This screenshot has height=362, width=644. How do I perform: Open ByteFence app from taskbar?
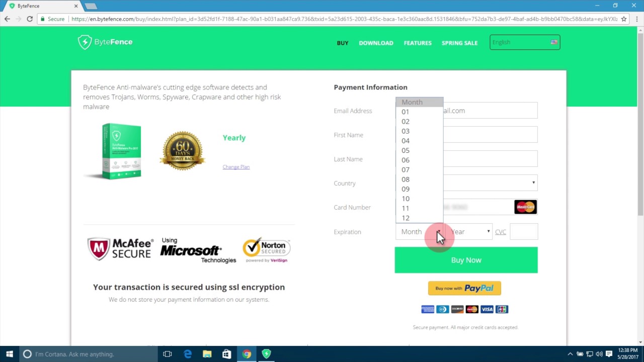click(266, 354)
